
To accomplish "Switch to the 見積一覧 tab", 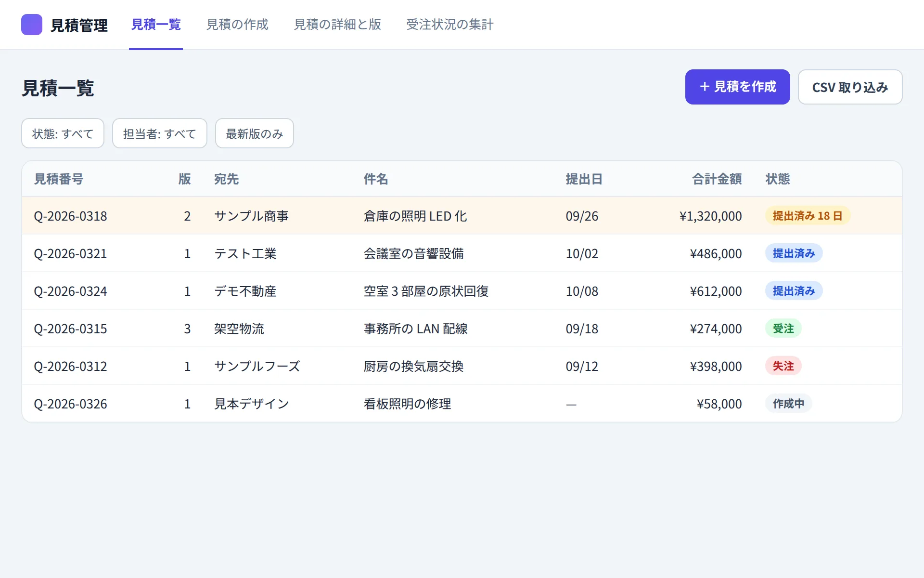I will tap(156, 25).
